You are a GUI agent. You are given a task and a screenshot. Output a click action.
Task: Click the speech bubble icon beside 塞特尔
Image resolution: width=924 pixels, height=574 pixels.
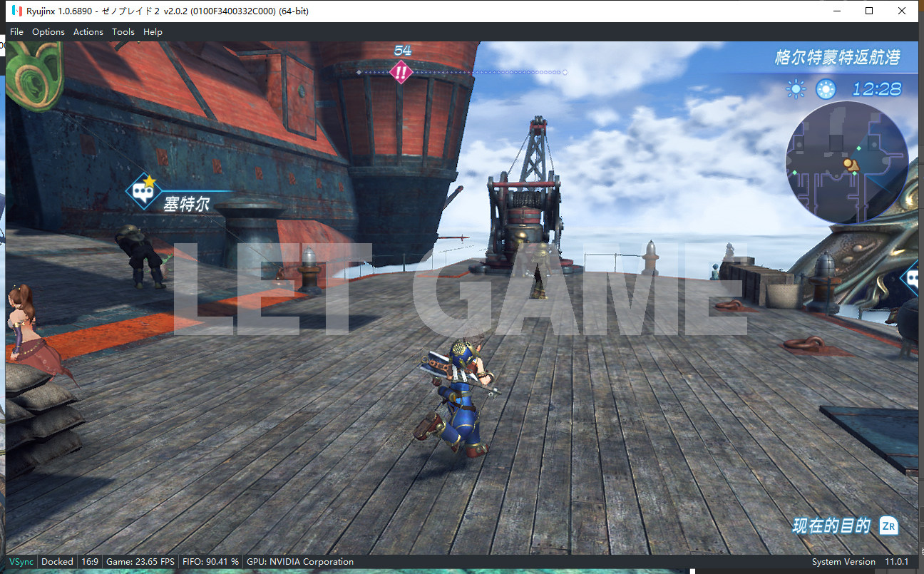(x=142, y=191)
